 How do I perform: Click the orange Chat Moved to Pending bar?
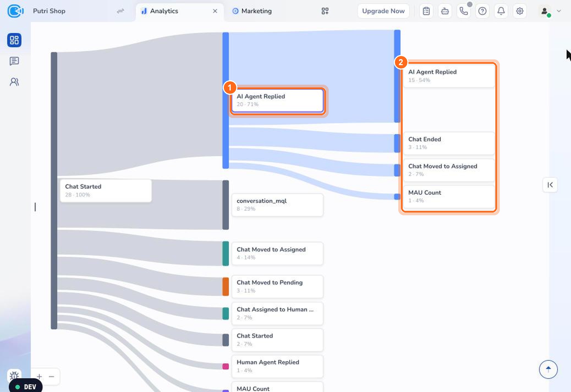226,286
